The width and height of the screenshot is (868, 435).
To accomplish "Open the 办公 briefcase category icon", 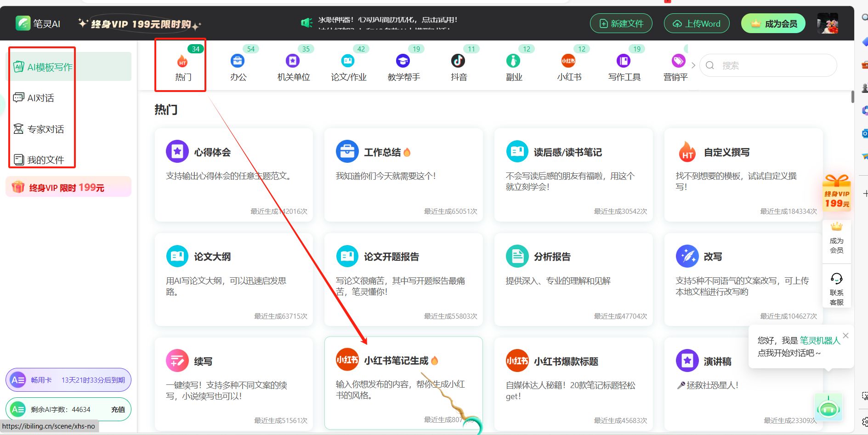I will (x=238, y=61).
